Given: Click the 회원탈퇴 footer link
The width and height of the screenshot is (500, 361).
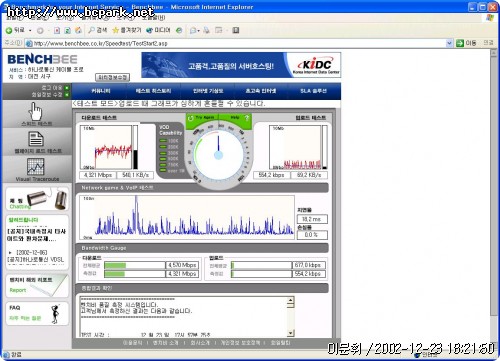Looking at the screenshot, I should (x=280, y=343).
